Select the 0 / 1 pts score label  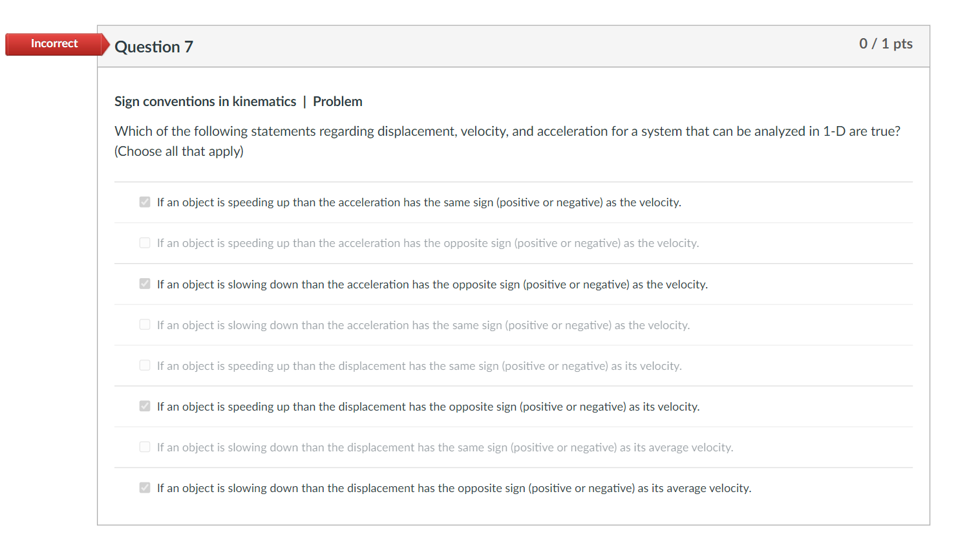click(886, 44)
